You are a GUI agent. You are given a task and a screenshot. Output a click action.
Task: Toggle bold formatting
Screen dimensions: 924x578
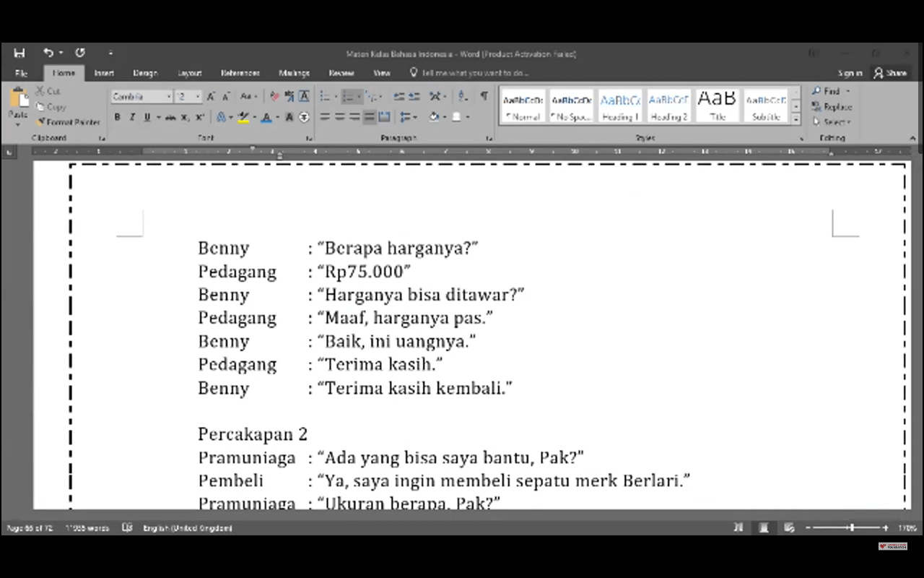pyautogui.click(x=117, y=117)
